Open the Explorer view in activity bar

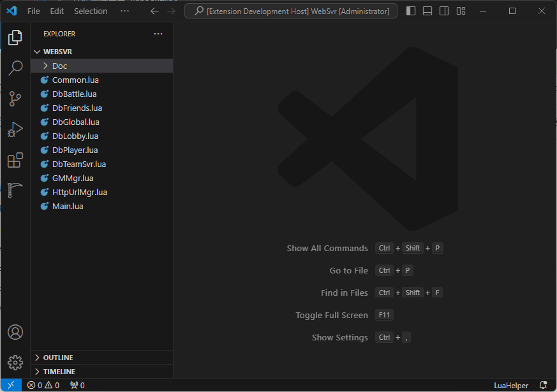point(15,37)
